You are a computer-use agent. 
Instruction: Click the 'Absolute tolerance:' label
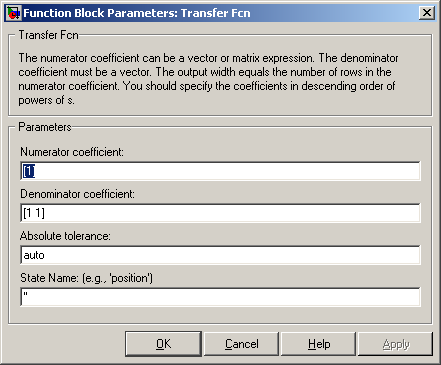point(65,236)
